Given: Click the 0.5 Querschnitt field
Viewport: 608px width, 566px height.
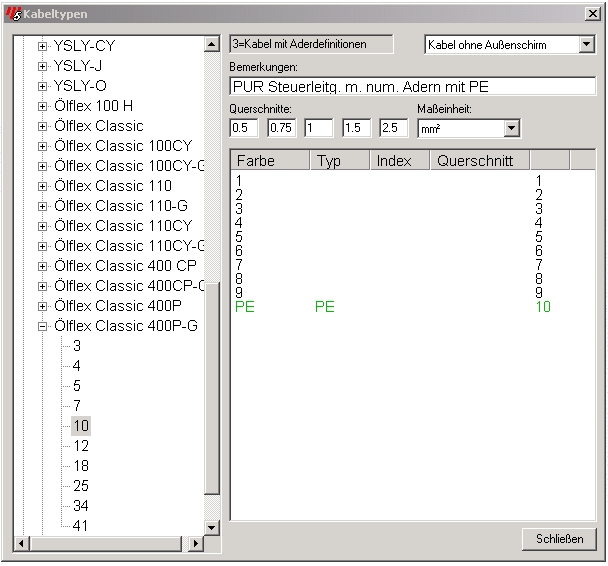Looking at the screenshot, I should pyautogui.click(x=244, y=128).
